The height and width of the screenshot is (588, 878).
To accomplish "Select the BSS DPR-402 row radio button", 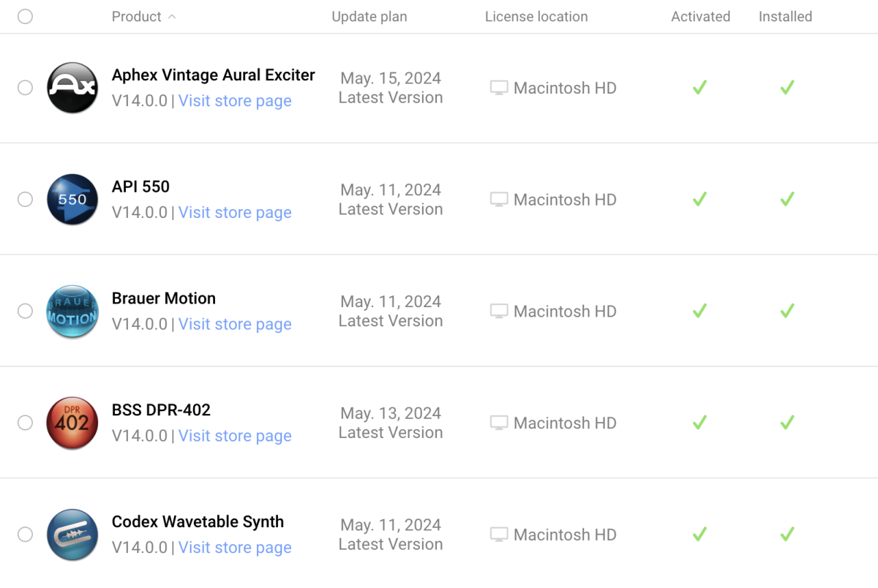I will coord(25,423).
